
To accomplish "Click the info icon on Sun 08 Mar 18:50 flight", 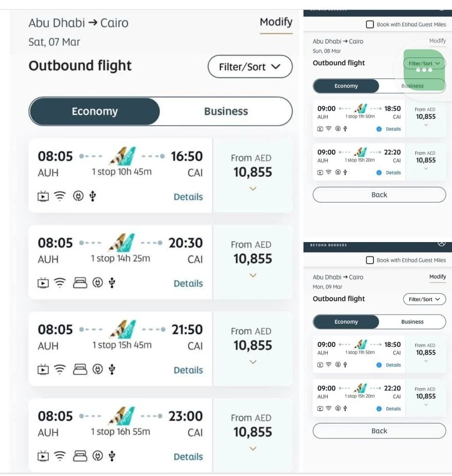I will click(x=379, y=129).
